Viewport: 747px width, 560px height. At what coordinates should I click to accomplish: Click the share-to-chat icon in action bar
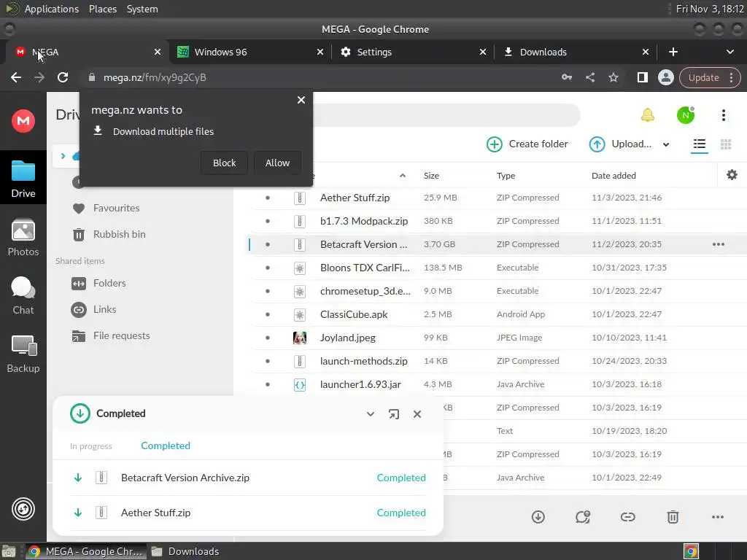coord(583,517)
